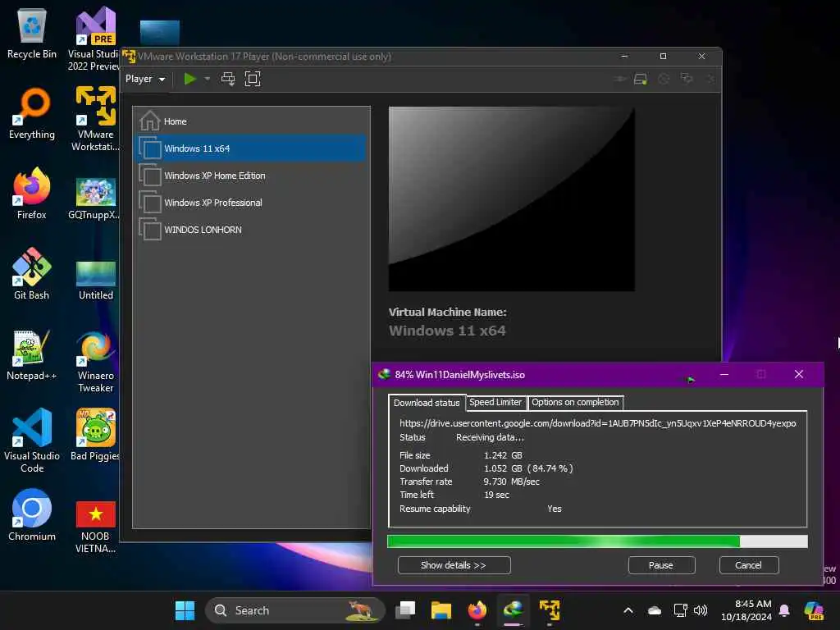
Task: Launch Chromium from the desktop
Action: pos(32,515)
